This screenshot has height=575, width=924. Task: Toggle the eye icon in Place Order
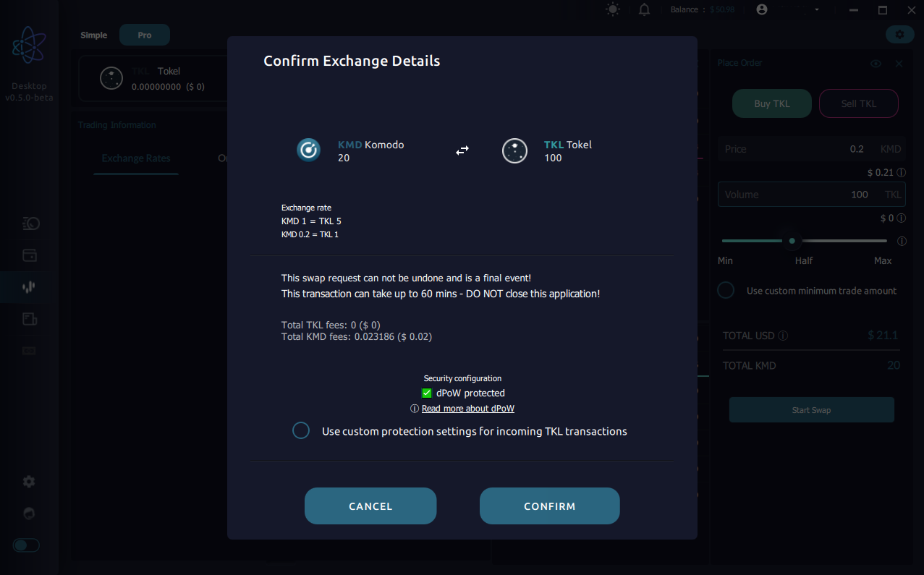pos(876,64)
